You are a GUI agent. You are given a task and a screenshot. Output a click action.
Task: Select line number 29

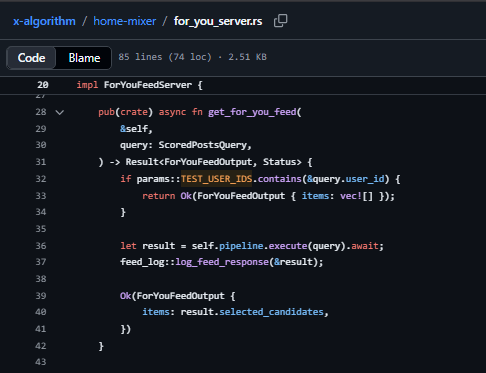41,129
